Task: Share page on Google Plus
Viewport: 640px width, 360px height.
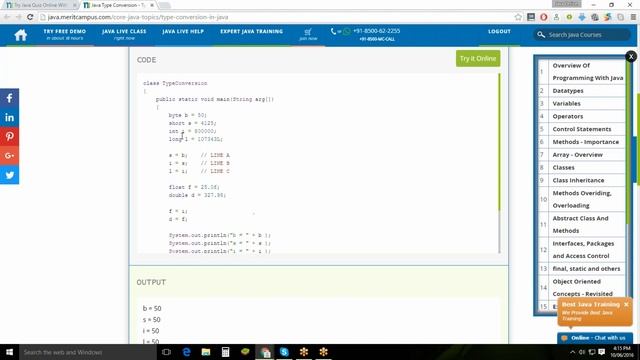Action: point(9,156)
